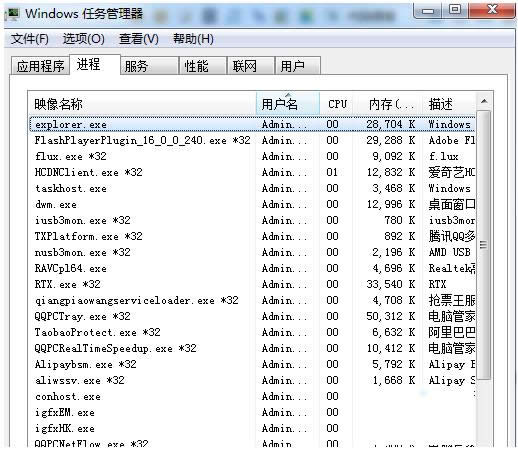The height and width of the screenshot is (451, 518).
Task: Click the sort arrow above 用户名 header
Action: pos(289,95)
